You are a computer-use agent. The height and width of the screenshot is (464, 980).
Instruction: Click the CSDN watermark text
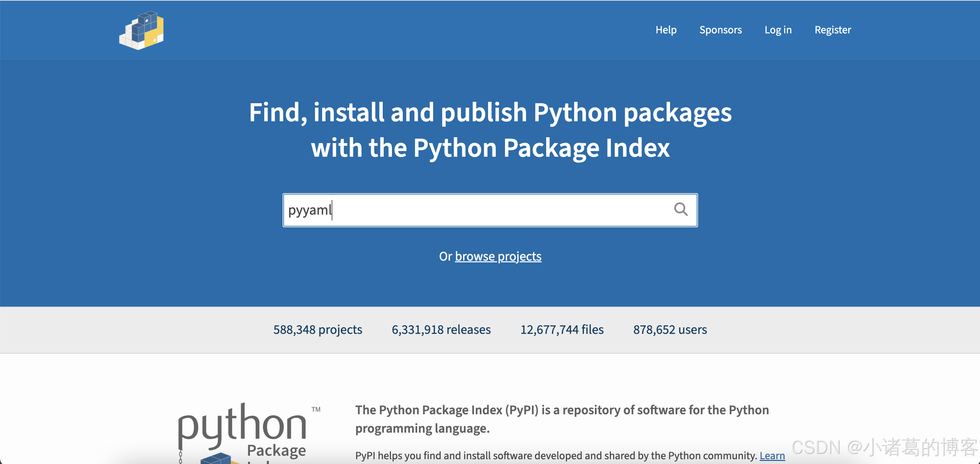883,447
